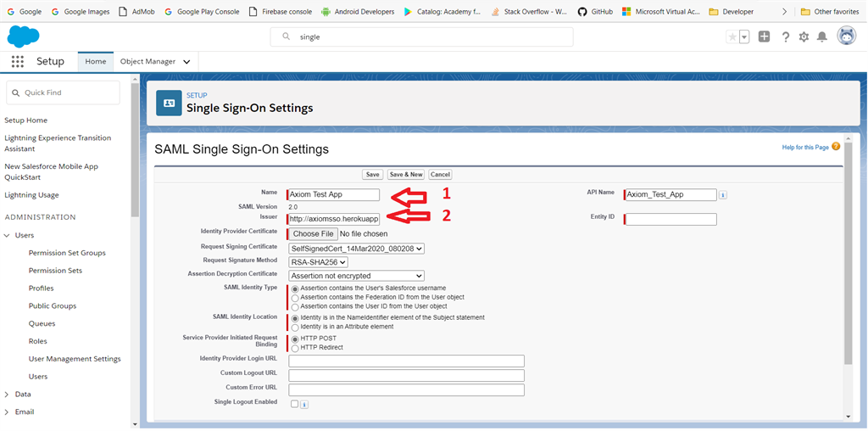Click the form's inner scrollbar down arrow
The image size is (868, 431).
(849, 416)
